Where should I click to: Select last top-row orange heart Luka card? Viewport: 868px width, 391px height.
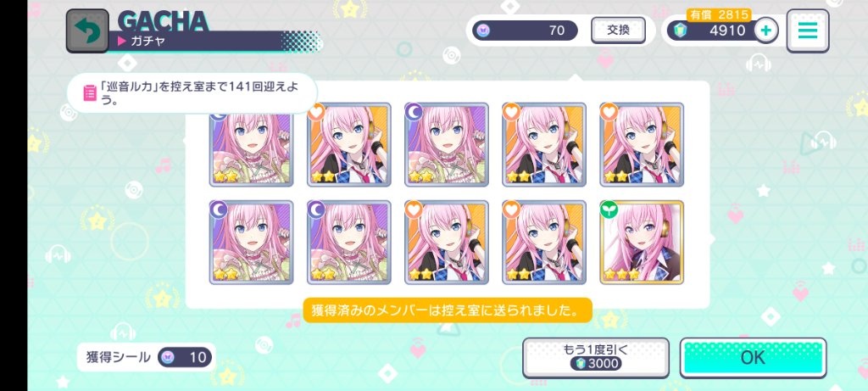point(642,145)
